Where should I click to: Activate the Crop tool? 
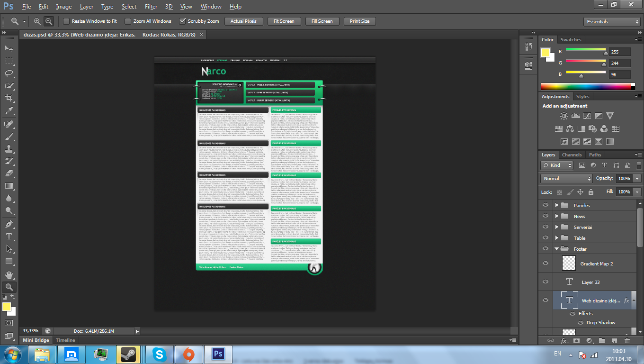point(9,98)
